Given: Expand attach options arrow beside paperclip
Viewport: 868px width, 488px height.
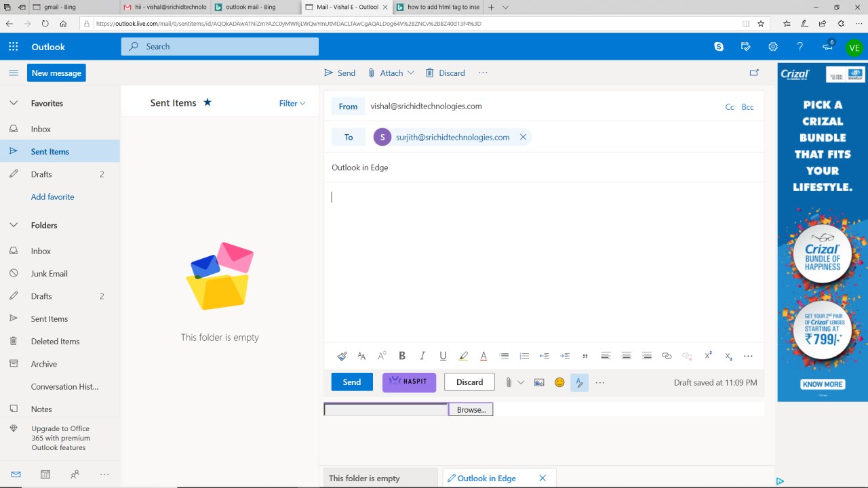Looking at the screenshot, I should 521,382.
